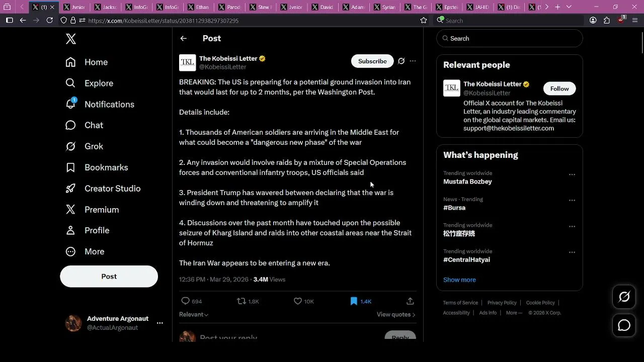Click the Grok explain icon beside Subscribe
The image size is (644, 362).
401,61
